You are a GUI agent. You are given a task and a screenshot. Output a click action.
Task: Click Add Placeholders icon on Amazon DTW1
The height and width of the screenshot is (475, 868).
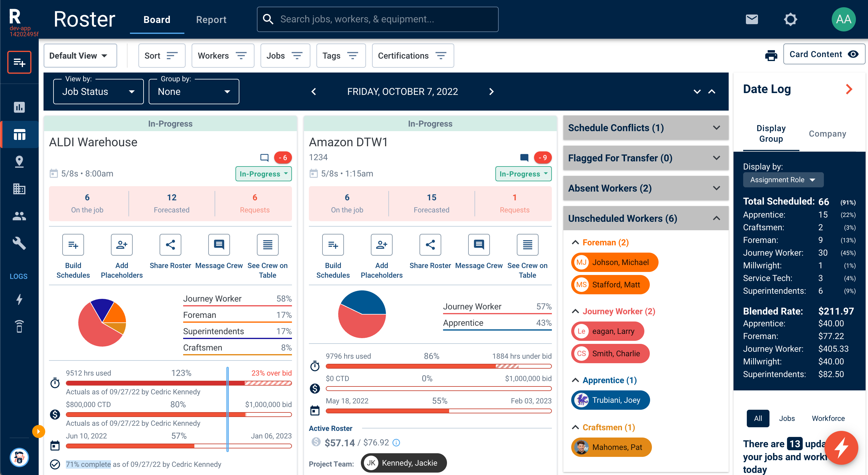381,245
